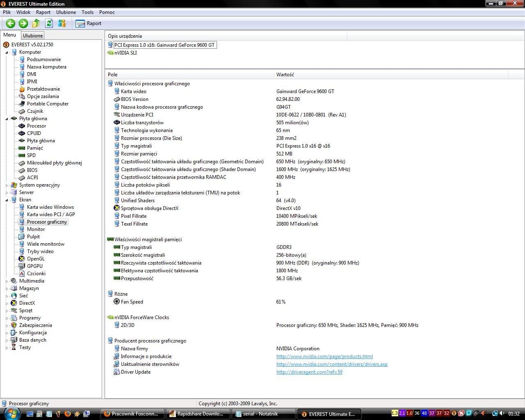Select Nazwa komputera in the tree
Image resolution: width=525 pixels, height=420 pixels.
46,67
